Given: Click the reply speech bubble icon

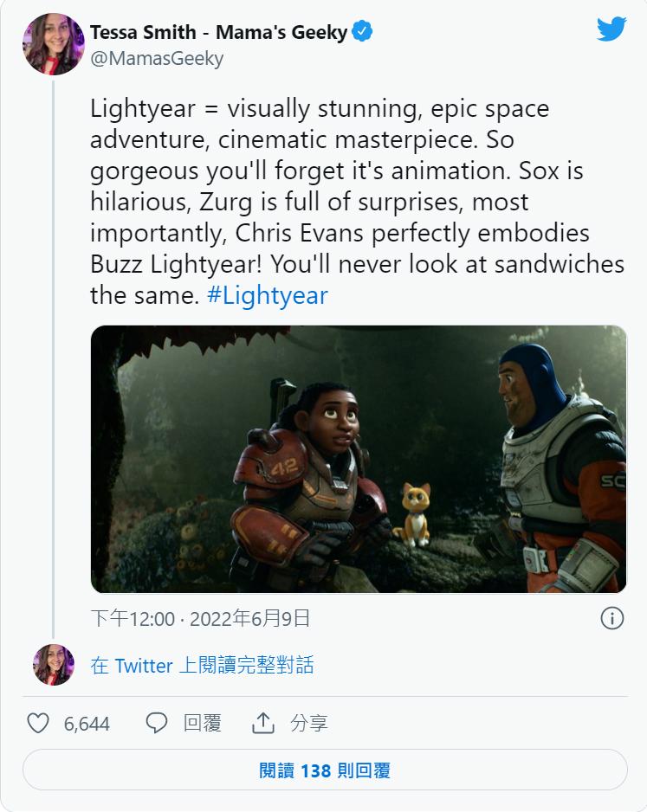Looking at the screenshot, I should click(x=156, y=723).
